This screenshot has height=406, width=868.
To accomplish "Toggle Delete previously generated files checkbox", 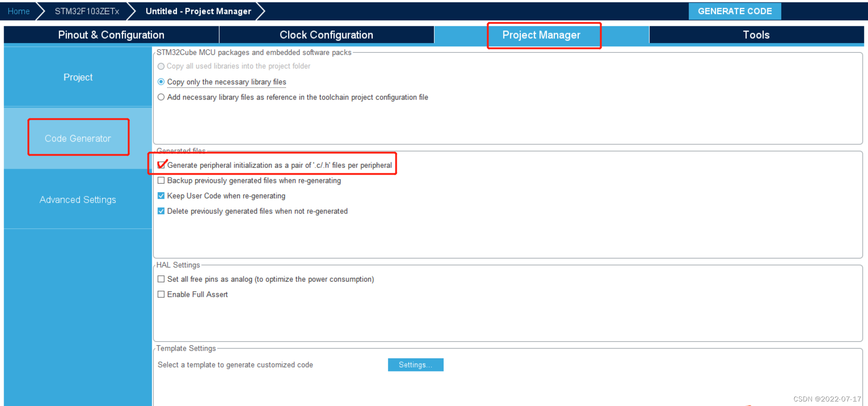I will 161,211.
